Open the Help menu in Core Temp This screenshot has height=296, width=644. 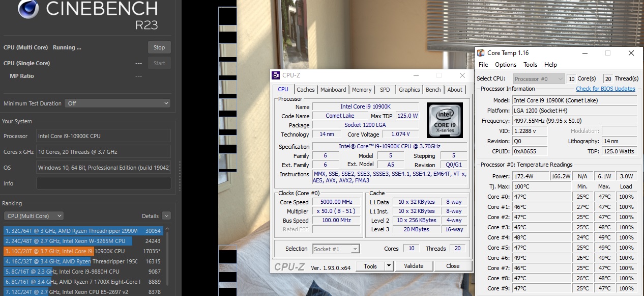tap(550, 65)
